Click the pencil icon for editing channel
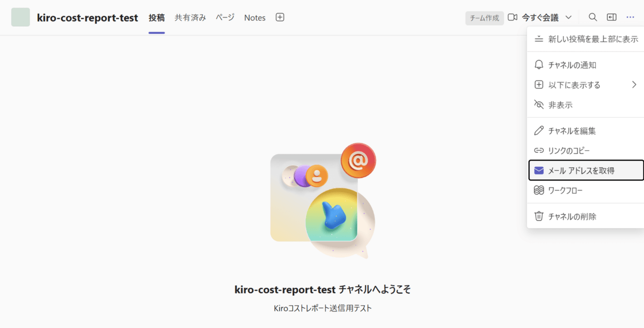644x328 pixels. coord(539,130)
